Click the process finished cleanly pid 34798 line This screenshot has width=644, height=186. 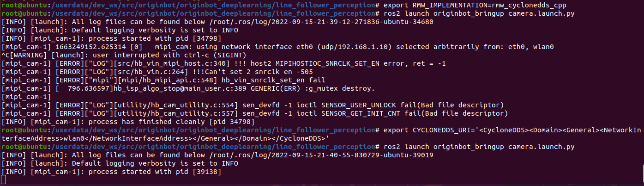point(128,122)
